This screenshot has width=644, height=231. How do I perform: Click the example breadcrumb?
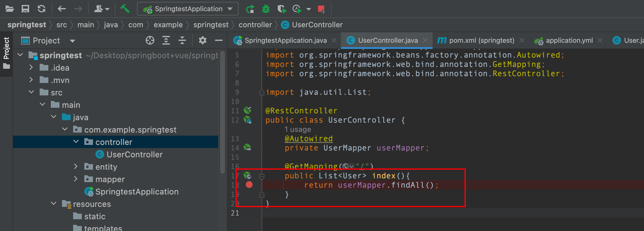click(x=168, y=25)
